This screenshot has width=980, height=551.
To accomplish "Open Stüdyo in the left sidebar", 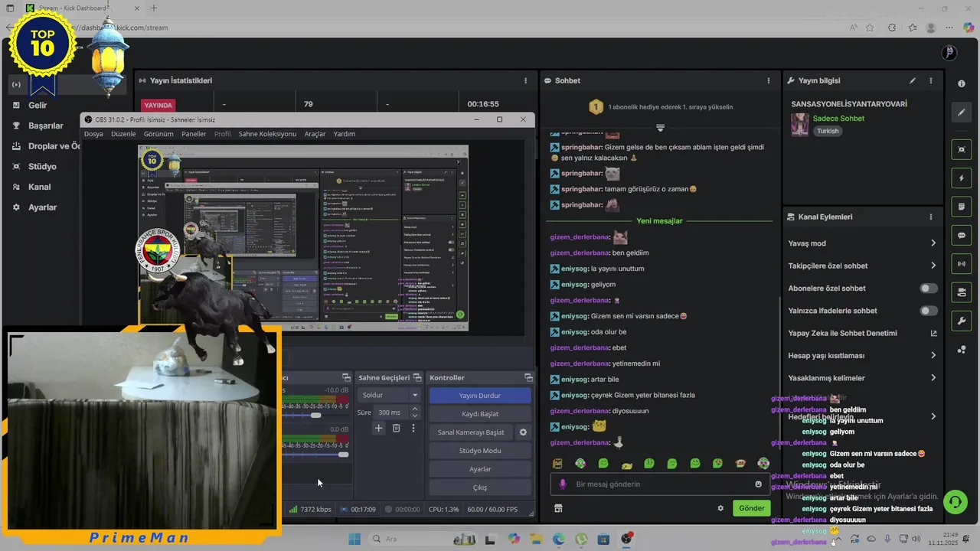I will (x=42, y=167).
